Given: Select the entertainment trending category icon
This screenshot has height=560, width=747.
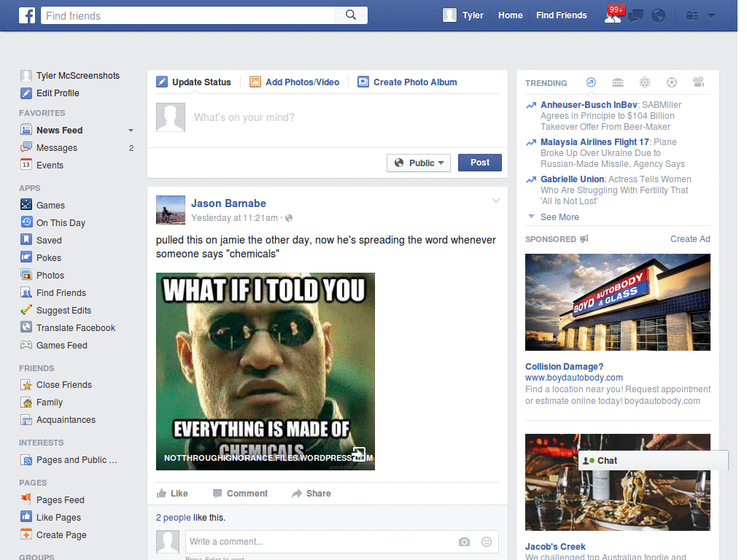Looking at the screenshot, I should (x=698, y=82).
